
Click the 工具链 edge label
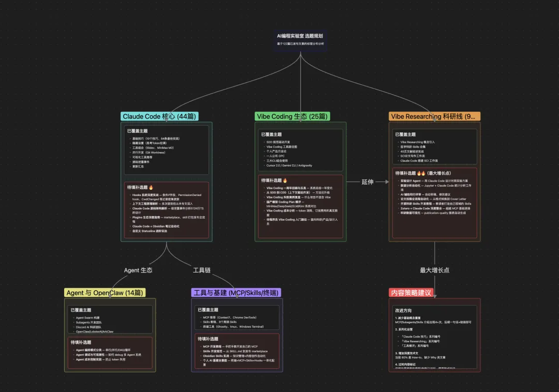point(202,270)
